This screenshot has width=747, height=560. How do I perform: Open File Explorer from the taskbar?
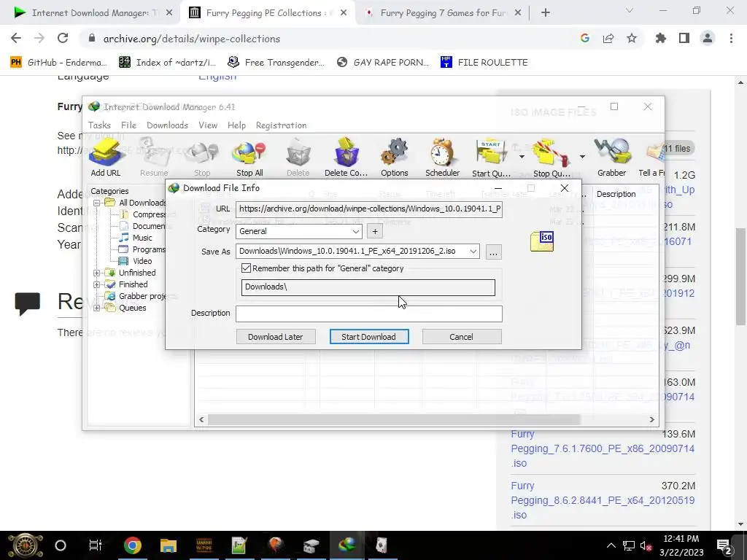169,545
